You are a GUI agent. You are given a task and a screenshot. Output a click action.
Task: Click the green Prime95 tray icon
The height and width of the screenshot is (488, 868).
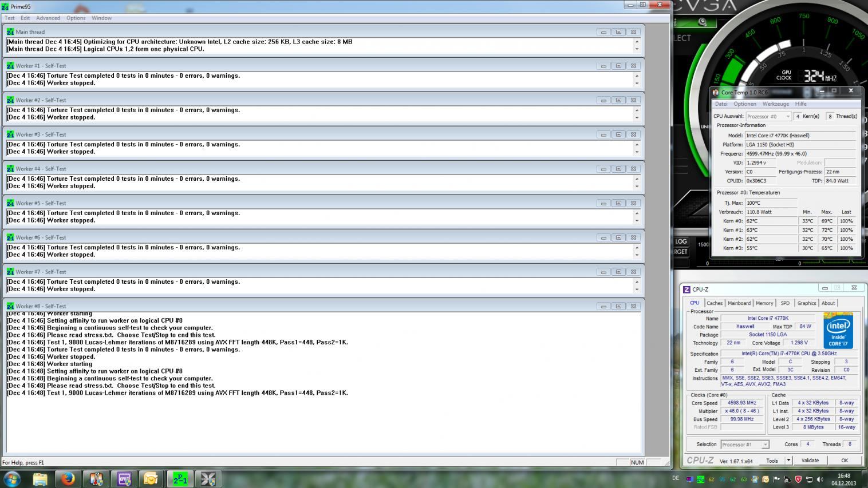point(700,479)
